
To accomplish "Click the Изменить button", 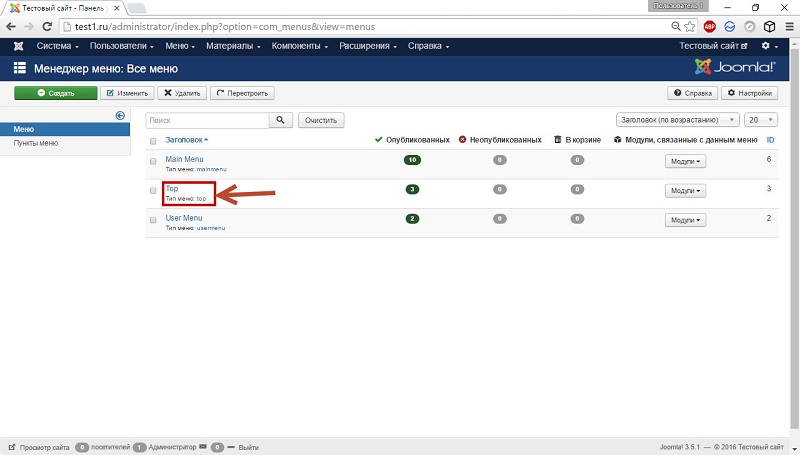I will click(128, 93).
